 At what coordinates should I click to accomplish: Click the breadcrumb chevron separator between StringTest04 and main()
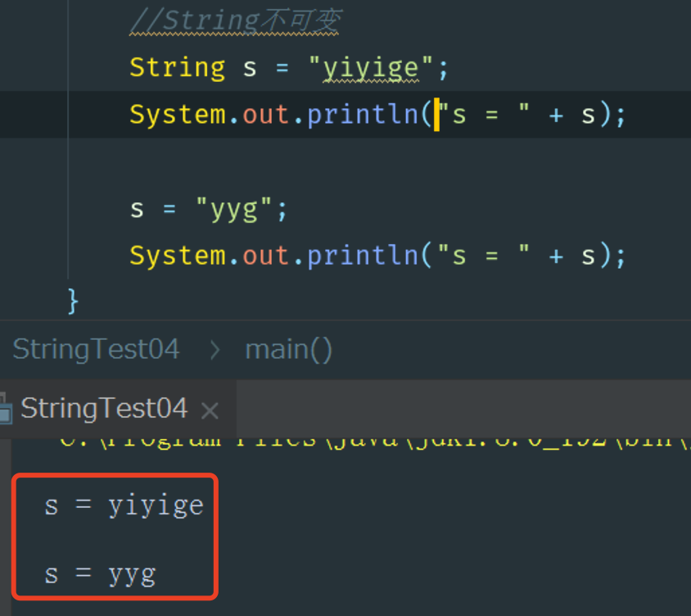click(x=215, y=350)
